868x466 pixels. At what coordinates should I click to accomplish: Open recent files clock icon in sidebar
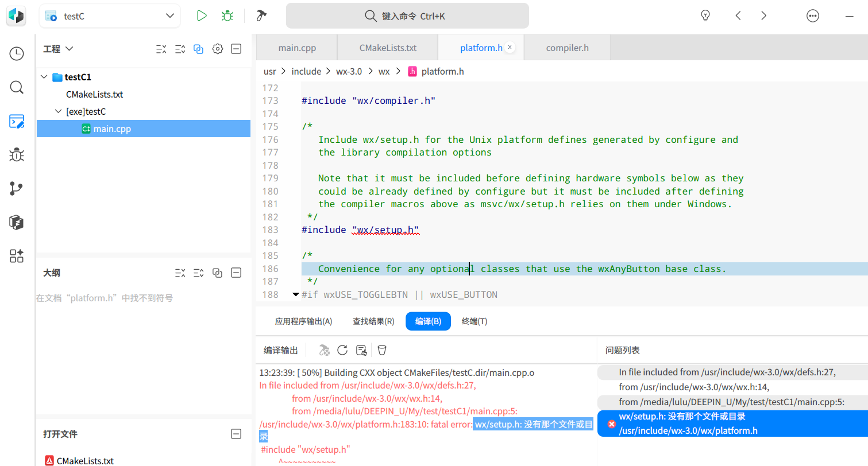tap(17, 54)
